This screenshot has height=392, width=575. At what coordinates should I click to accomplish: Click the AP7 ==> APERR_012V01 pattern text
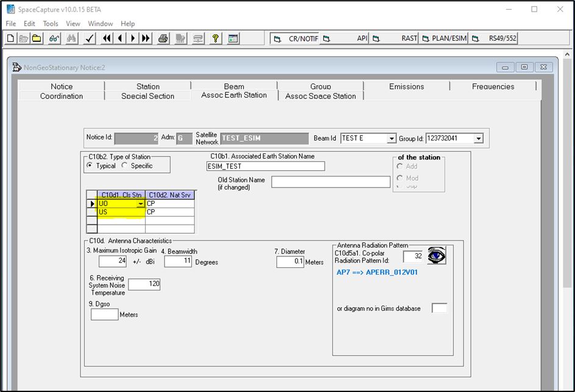[377, 272]
